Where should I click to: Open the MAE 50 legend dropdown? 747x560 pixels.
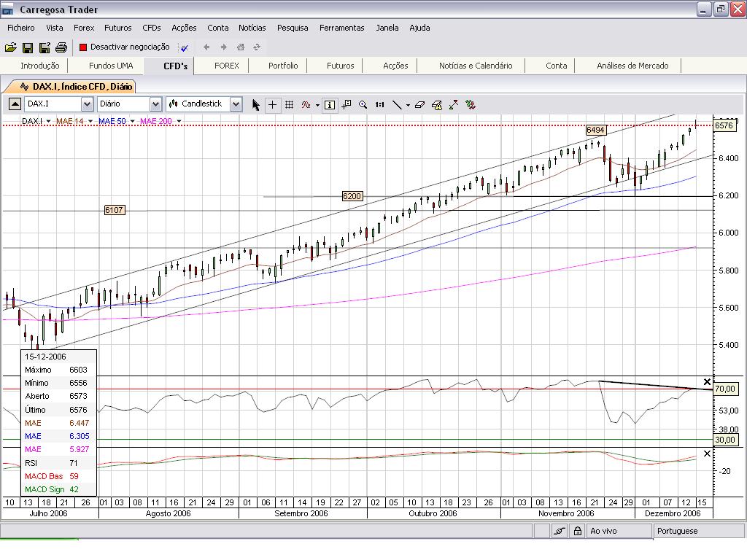pyautogui.click(x=133, y=122)
